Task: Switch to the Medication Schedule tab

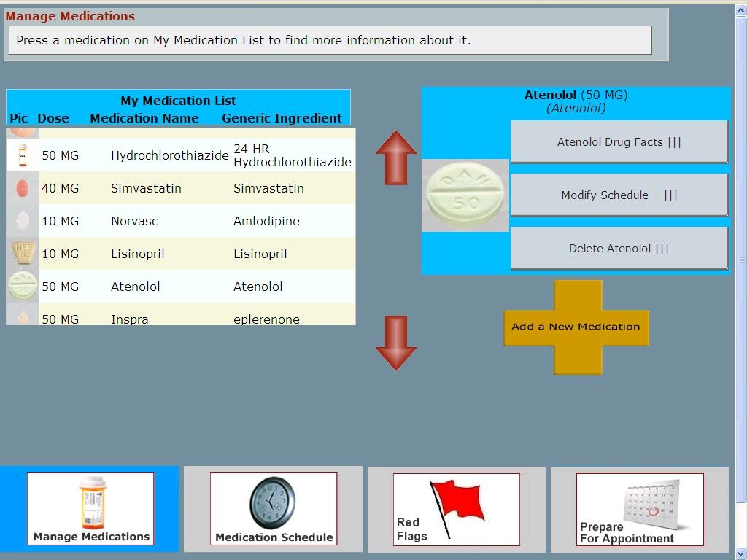Action: coord(274,509)
